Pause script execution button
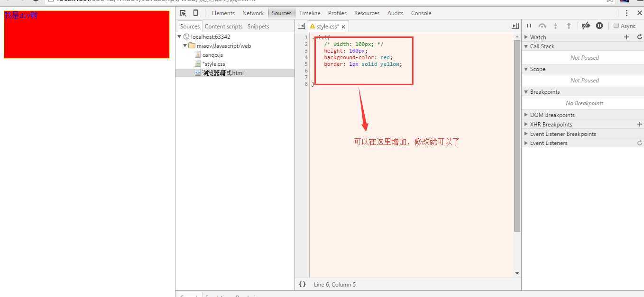Viewport: 644px width, 297px height. [x=529, y=26]
